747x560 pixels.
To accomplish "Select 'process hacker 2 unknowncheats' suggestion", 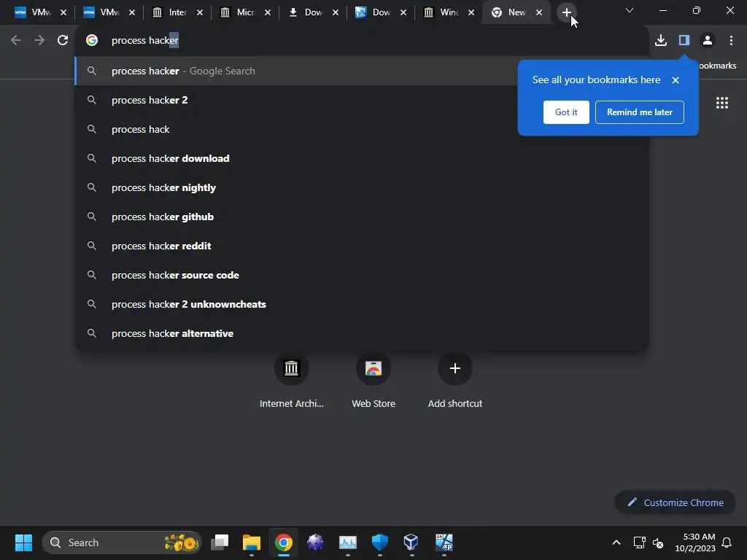I will (x=362, y=304).
